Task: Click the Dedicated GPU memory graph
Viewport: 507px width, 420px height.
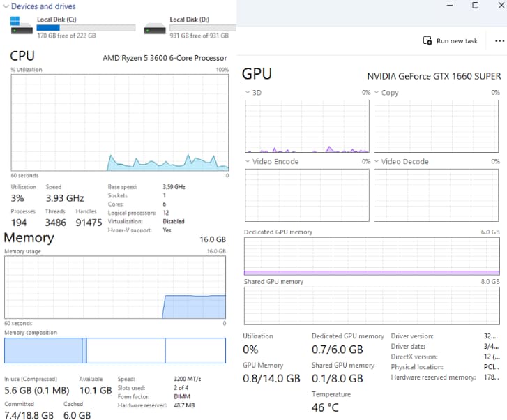Action: (372, 256)
